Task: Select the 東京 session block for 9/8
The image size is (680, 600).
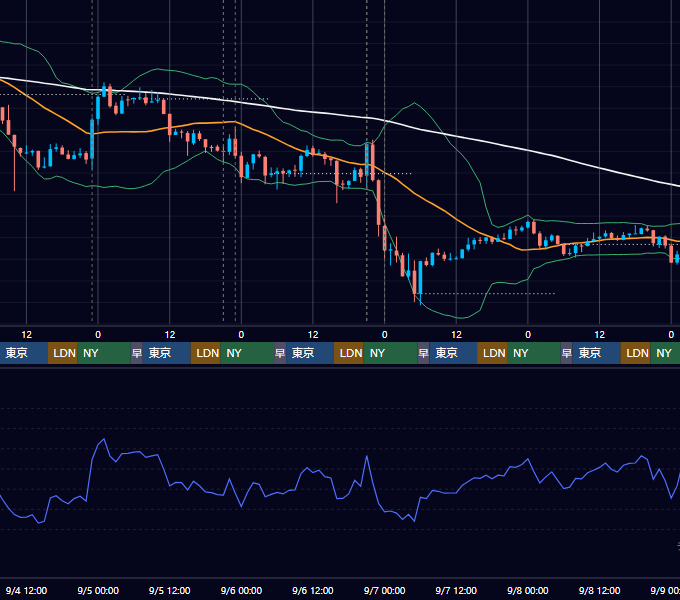Action: 596,353
